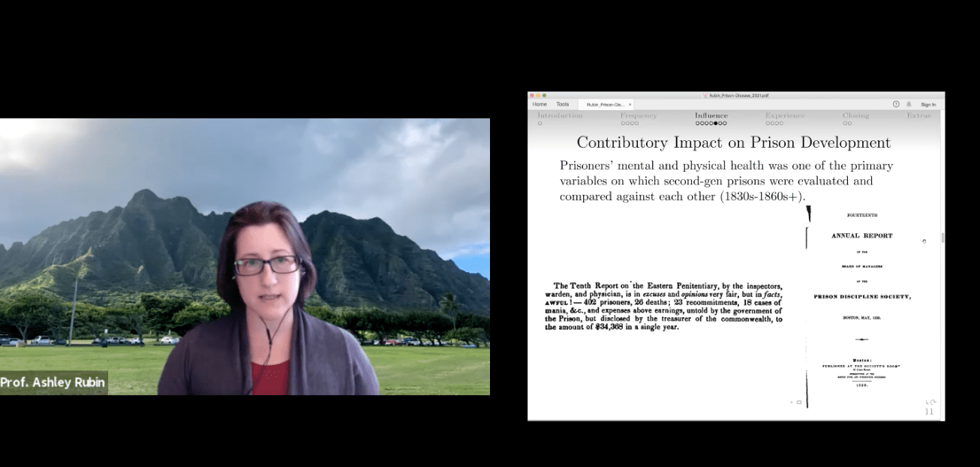Open the Tools tab
Viewport: 980px width, 467px height.
[x=563, y=104]
